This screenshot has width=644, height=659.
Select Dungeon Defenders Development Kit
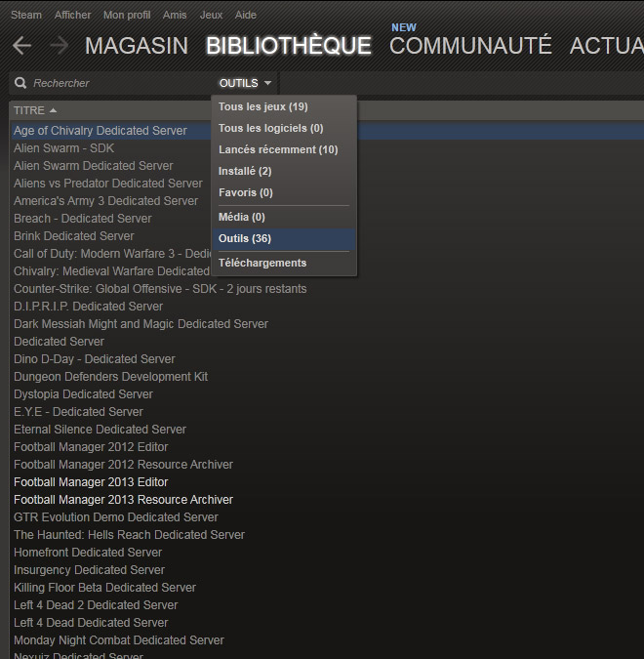[x=111, y=377]
